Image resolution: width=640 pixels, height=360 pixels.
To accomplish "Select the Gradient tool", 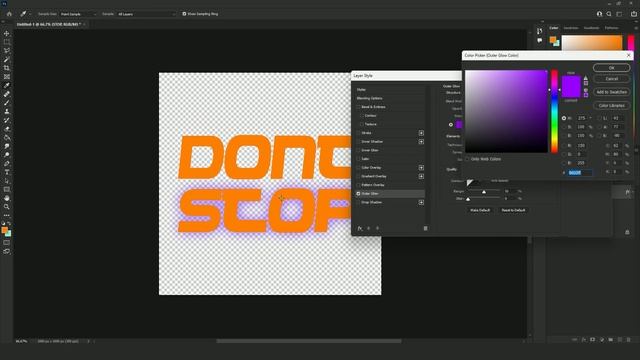I will [x=7, y=138].
